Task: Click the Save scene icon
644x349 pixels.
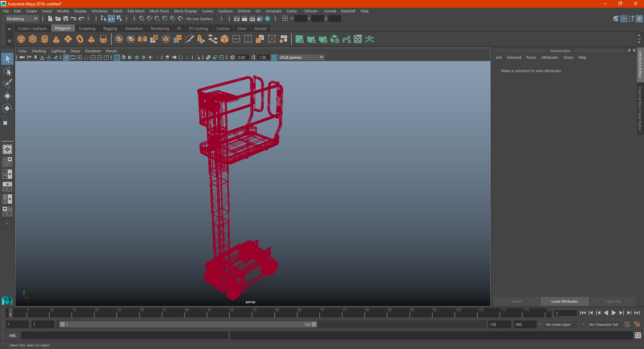Action: 66,19
